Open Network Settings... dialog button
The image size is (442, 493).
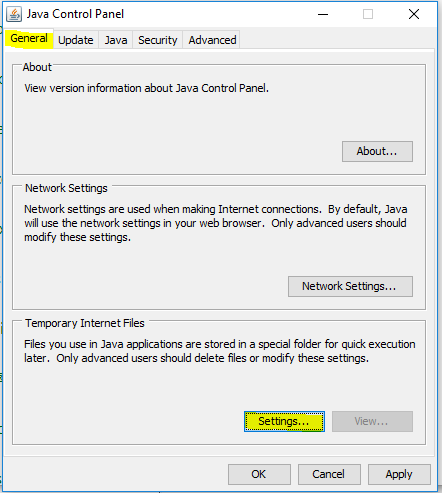coord(350,286)
